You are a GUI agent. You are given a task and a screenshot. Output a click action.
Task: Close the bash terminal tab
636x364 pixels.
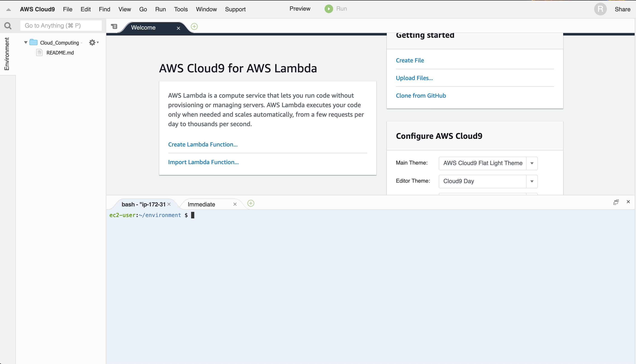169,204
